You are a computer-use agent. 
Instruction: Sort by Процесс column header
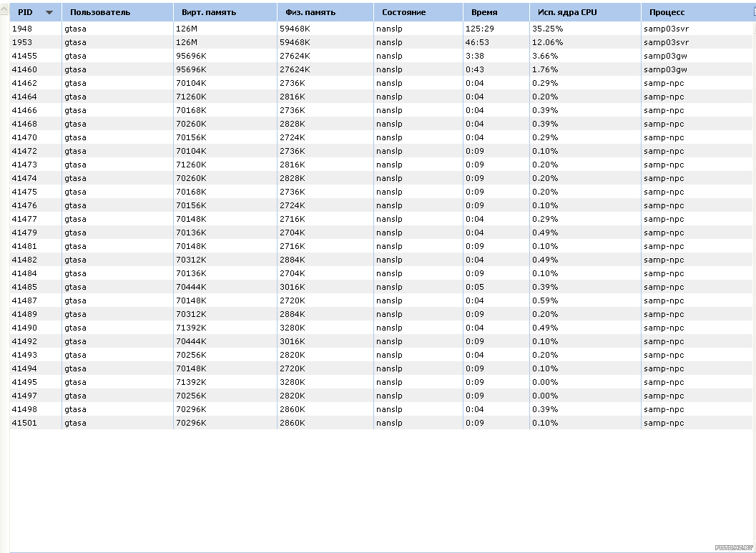pos(699,13)
